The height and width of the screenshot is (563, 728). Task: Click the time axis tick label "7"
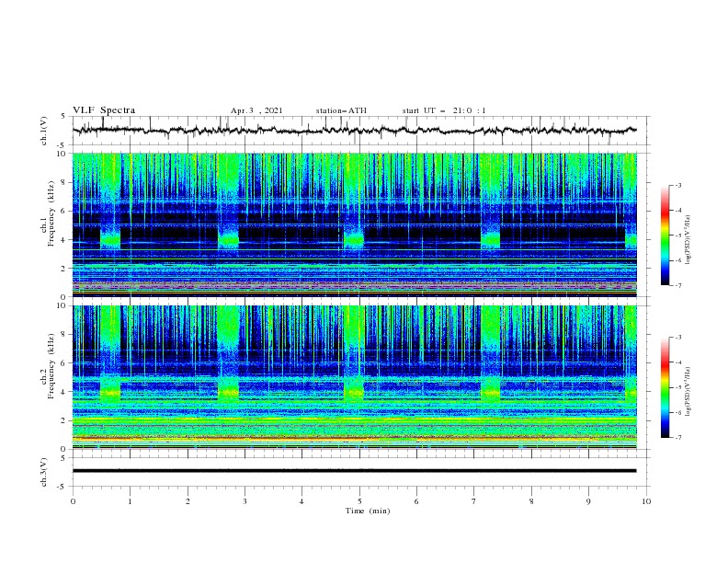[x=474, y=501]
